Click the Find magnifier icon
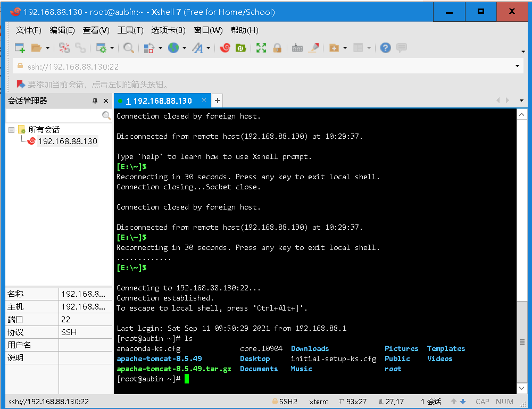 click(x=128, y=48)
